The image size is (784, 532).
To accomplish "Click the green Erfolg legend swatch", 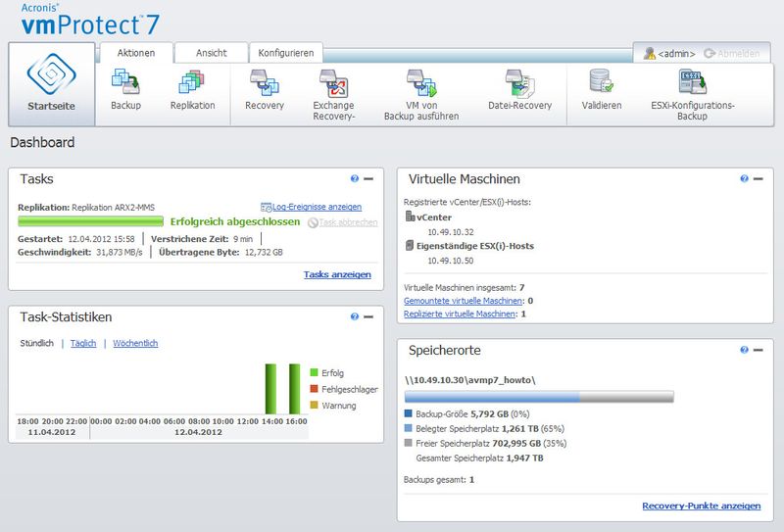I will tap(314, 372).
